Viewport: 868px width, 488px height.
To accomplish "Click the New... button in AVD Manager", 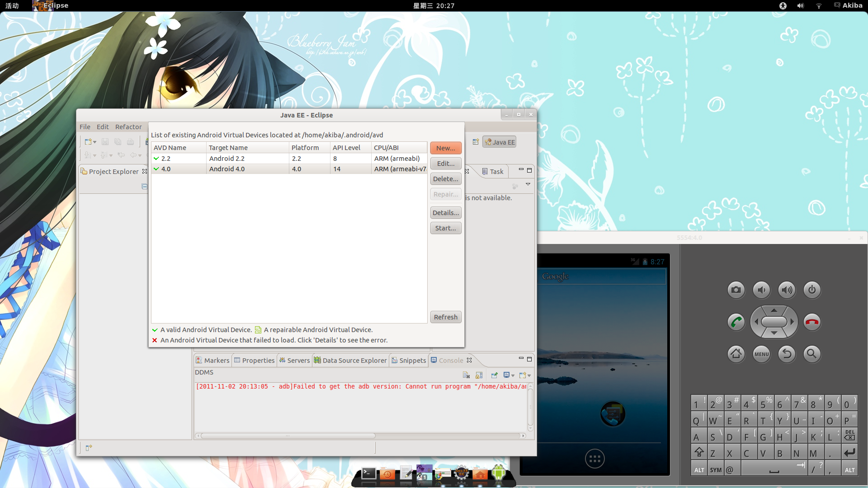I will pos(446,148).
